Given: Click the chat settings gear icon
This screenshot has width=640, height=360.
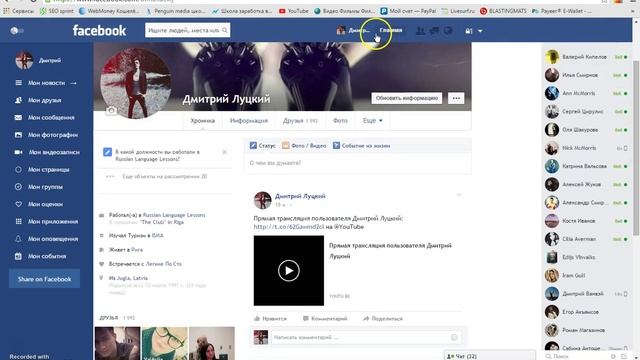Looking at the screenshot, I should [x=613, y=356].
